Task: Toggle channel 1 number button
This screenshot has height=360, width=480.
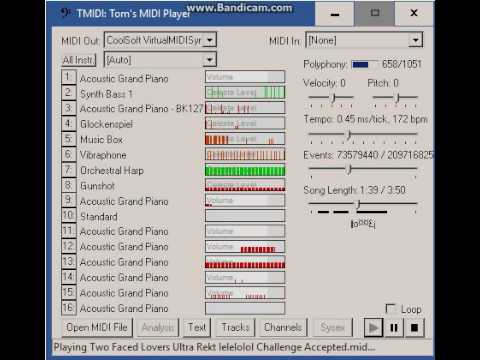Action: 69,77
